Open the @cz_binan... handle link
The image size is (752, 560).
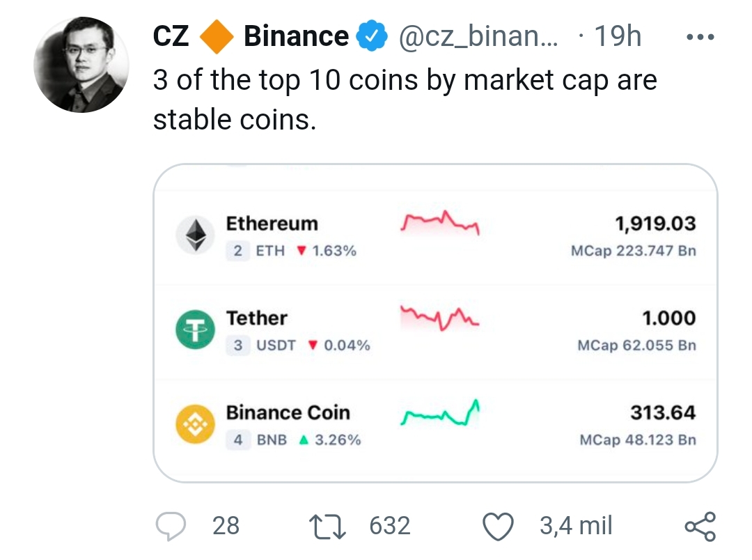478,36
